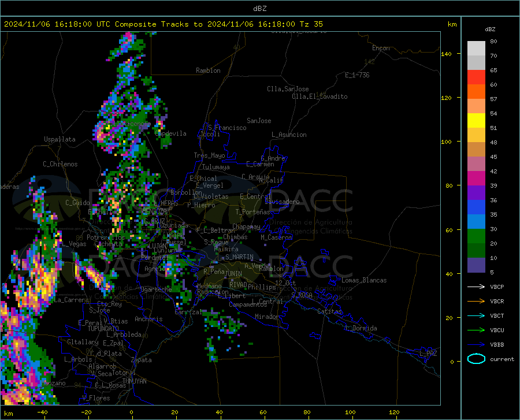The image size is (520, 420).
Task: Click the Mirador place label
Action: tap(266, 317)
